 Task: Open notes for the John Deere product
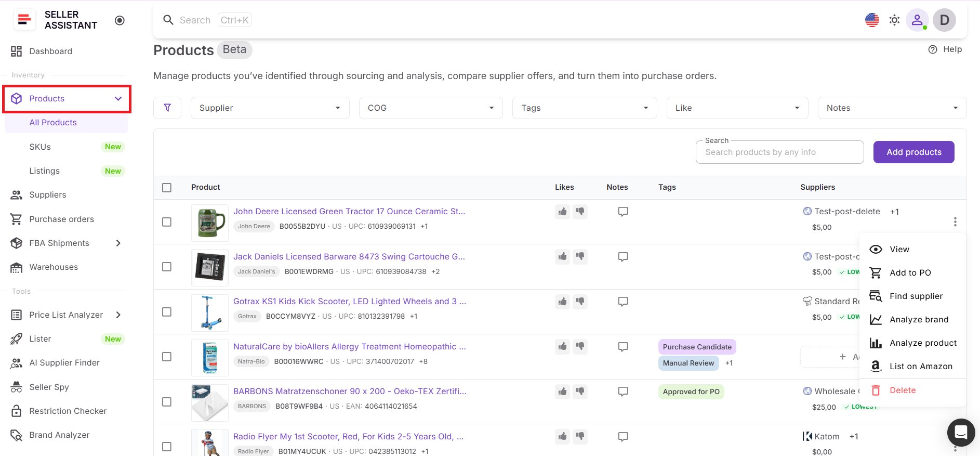(x=623, y=212)
